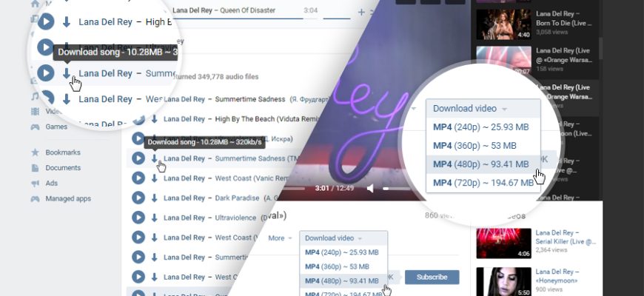Add Queen Of Disaster with plus icon

click(361, 13)
